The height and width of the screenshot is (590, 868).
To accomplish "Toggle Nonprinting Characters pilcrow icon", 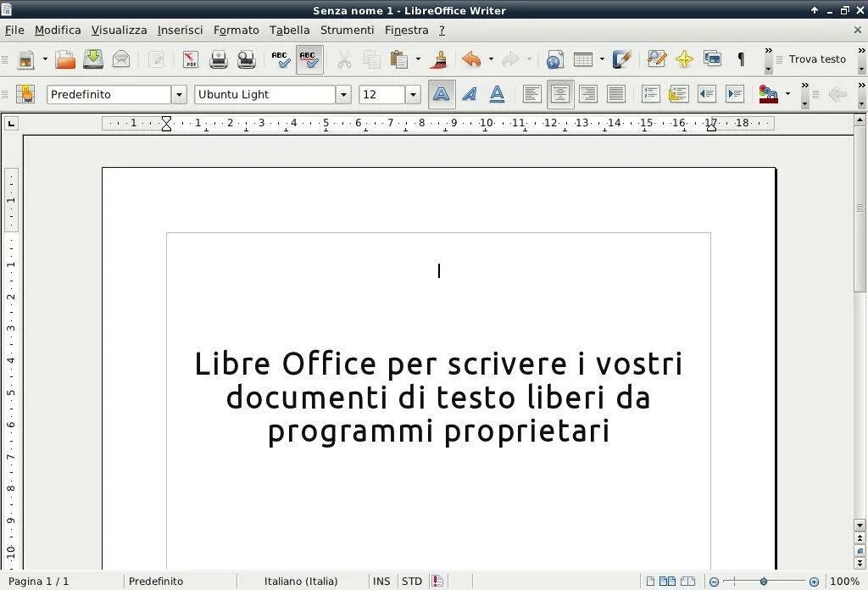I will tap(741, 58).
